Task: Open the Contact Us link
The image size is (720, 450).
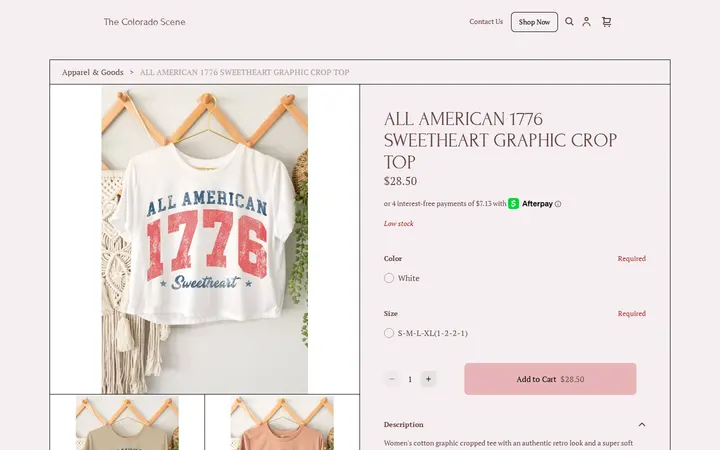Action: coord(486,22)
